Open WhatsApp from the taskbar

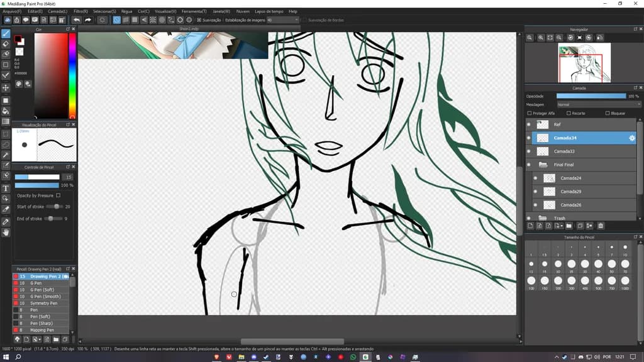click(x=353, y=357)
